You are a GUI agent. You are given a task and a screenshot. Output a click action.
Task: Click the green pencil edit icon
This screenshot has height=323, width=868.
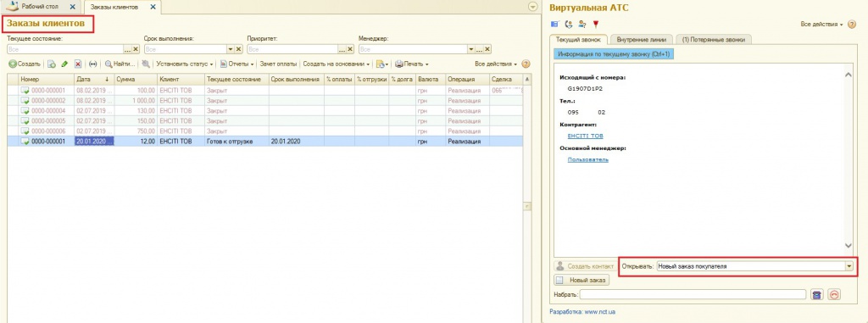(64, 64)
